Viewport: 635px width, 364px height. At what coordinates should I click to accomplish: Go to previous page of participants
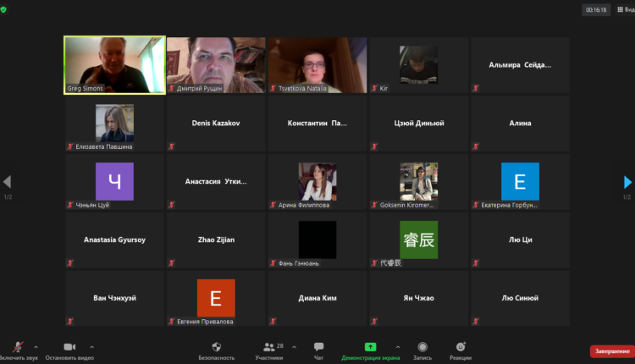tap(7, 182)
